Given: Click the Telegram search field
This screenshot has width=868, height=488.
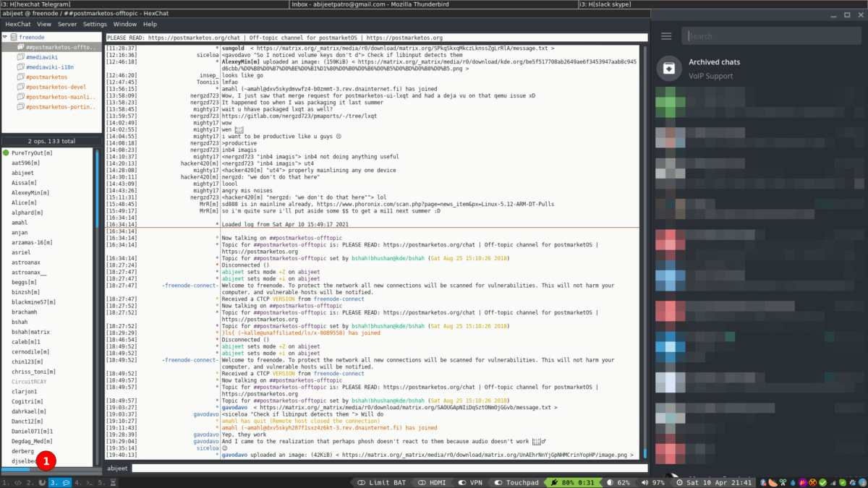Looking at the screenshot, I should point(771,36).
